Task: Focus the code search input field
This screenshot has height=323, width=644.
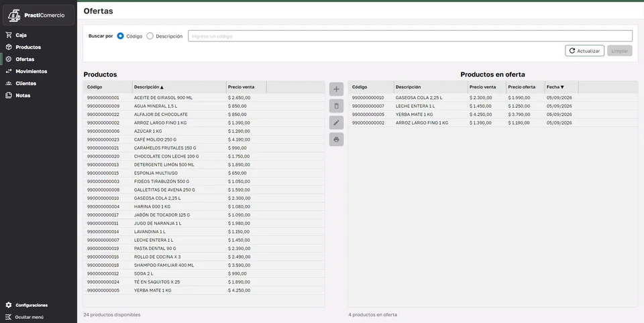Action: 410,36
